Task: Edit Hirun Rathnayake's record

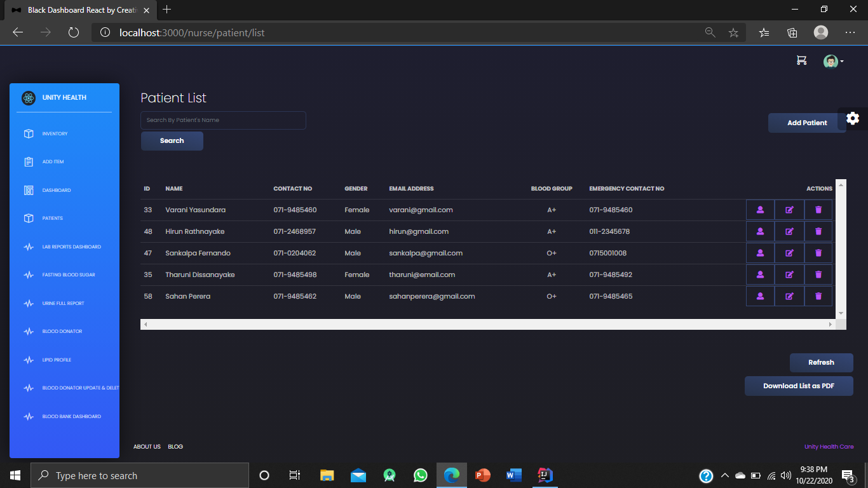Action: (789, 231)
